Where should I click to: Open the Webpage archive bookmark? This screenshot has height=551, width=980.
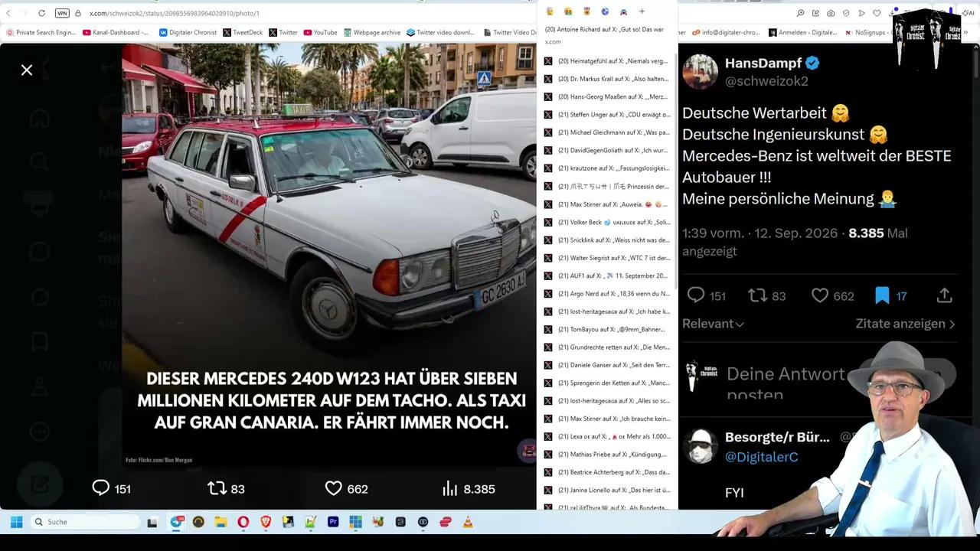pyautogui.click(x=372, y=32)
